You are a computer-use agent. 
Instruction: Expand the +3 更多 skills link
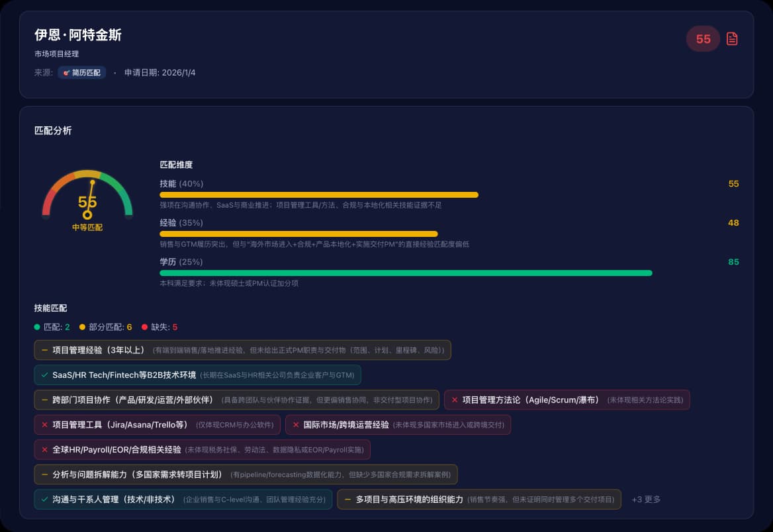coord(646,500)
